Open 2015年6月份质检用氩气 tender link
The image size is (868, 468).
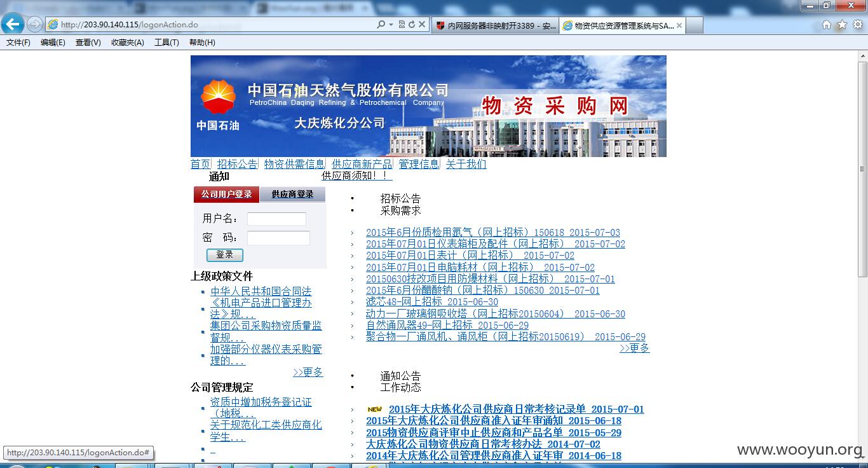pos(493,233)
